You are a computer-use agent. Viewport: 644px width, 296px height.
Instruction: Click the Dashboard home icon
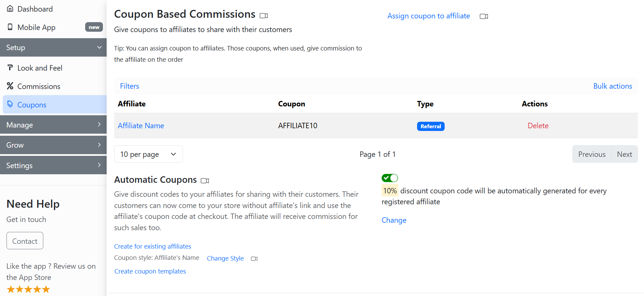(x=10, y=9)
